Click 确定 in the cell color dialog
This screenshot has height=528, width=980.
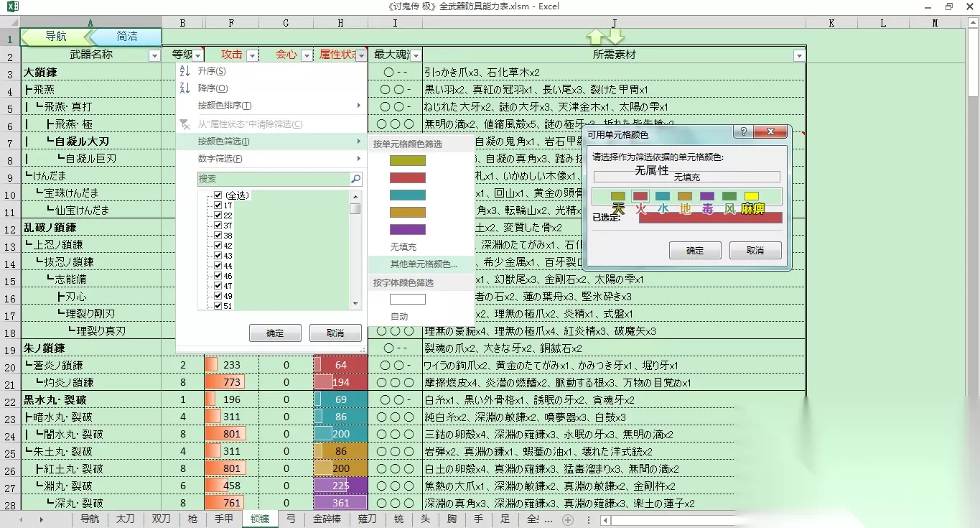point(695,251)
